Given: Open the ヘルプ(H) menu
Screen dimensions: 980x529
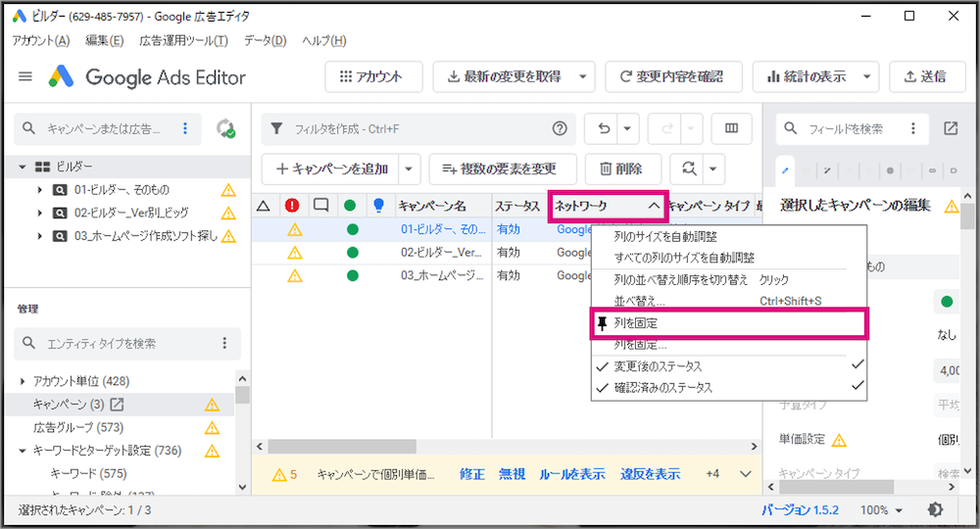Looking at the screenshot, I should (x=323, y=40).
